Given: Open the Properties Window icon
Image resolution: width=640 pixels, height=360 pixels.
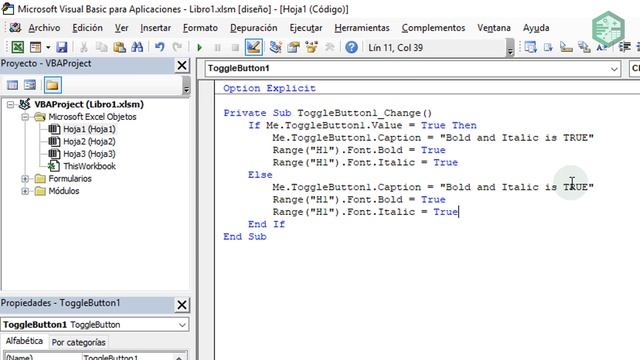Looking at the screenshot, I should click(x=293, y=47).
